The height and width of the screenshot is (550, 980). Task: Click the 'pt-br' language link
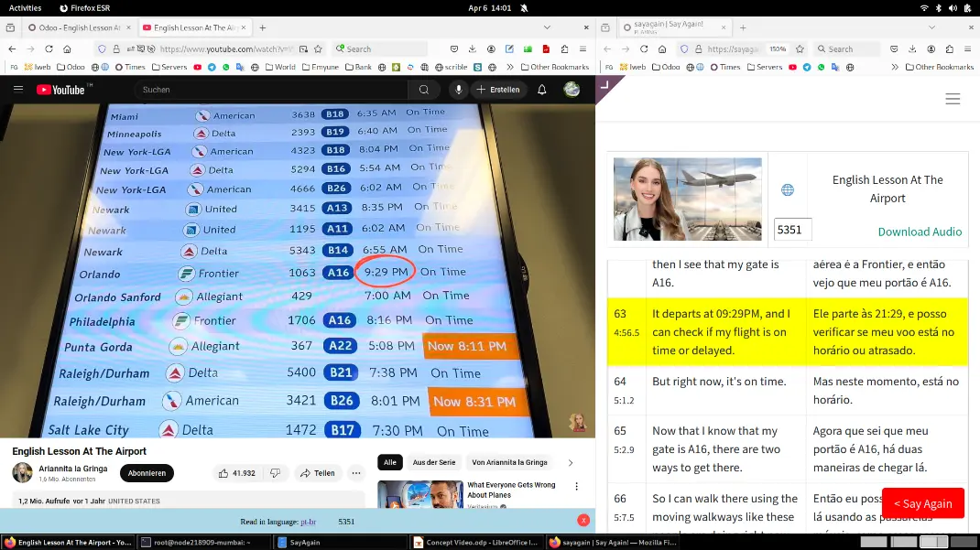tap(308, 522)
